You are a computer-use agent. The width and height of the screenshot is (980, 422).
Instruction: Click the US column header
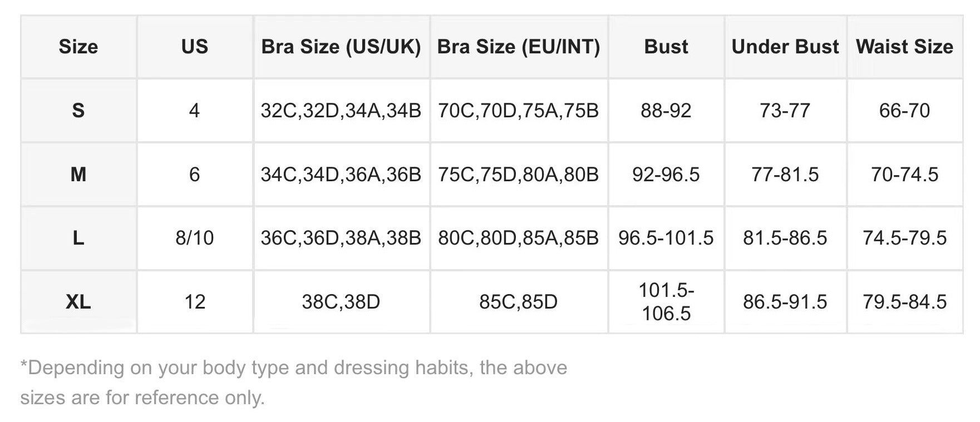point(194,47)
